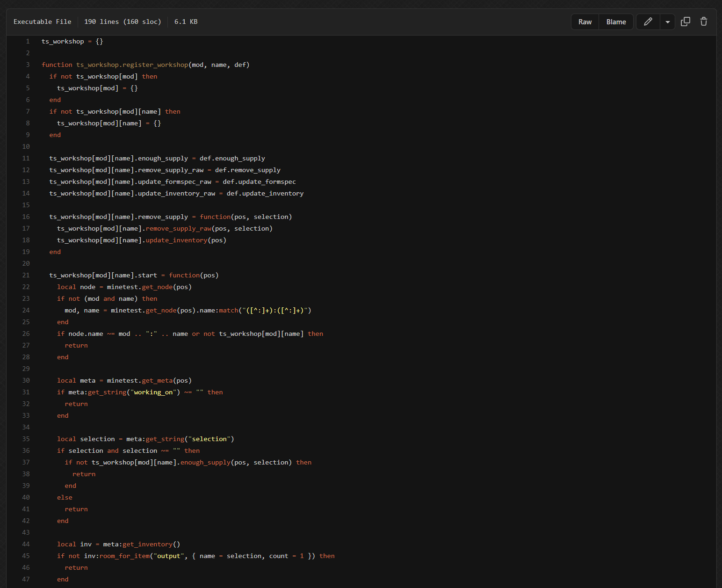Select line number 30

coord(26,380)
